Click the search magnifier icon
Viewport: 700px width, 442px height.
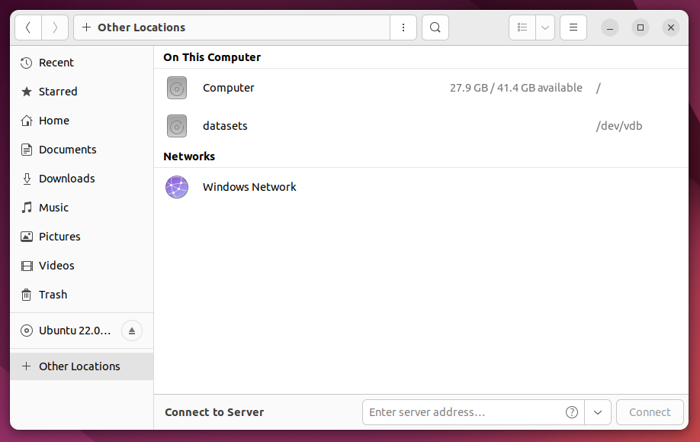point(435,28)
